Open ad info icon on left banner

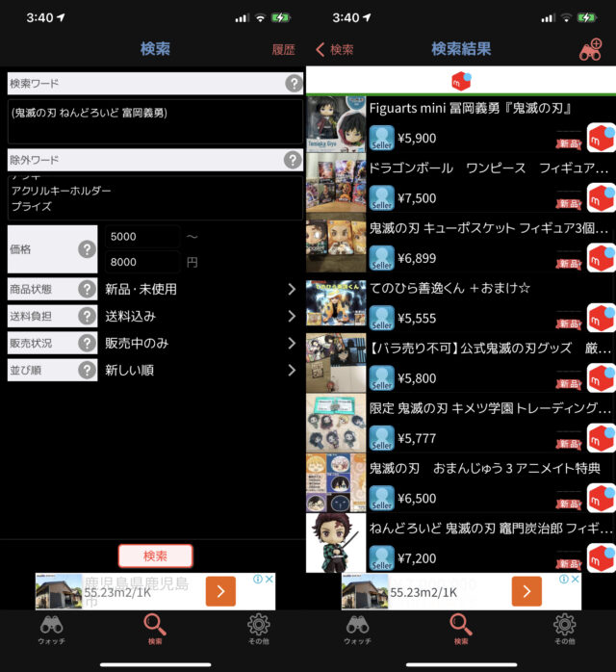[258, 579]
